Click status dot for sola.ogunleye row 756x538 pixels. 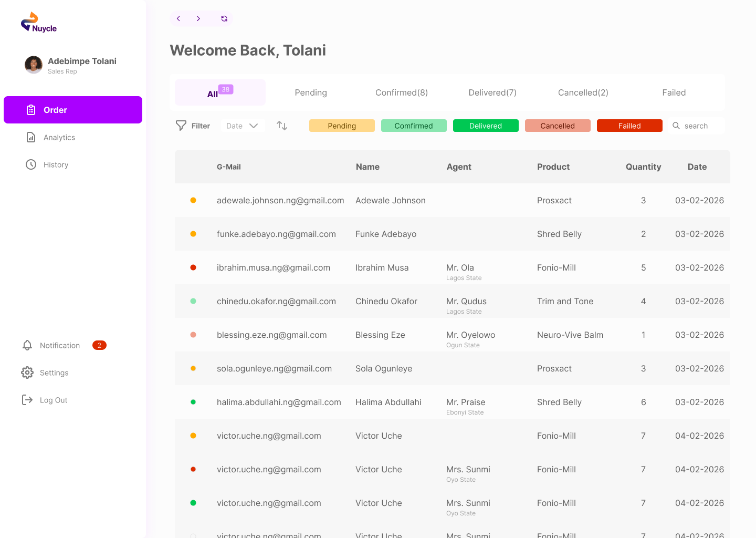(193, 368)
